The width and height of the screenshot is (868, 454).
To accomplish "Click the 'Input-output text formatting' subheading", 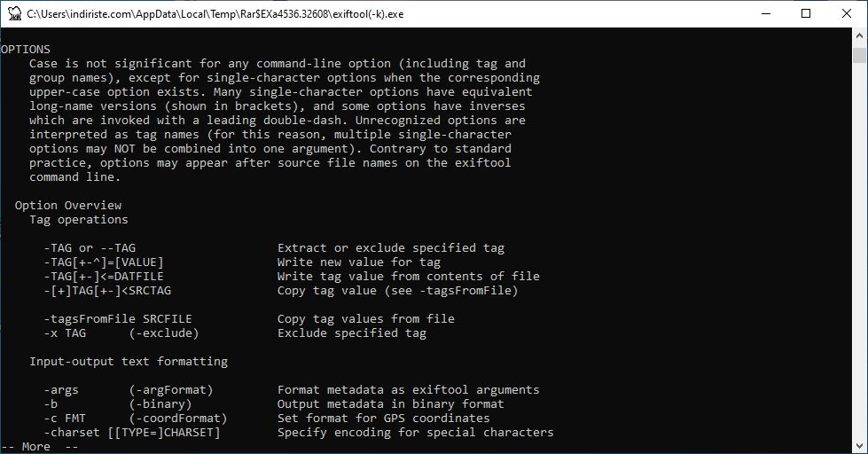I will pos(129,362).
